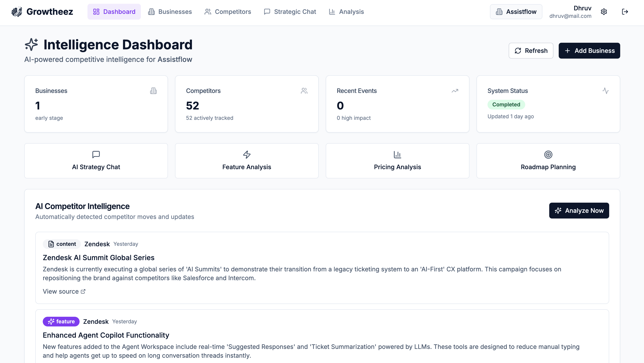Switch to the Competitors tab
Screen dimensions: 644x363
(x=228, y=11)
